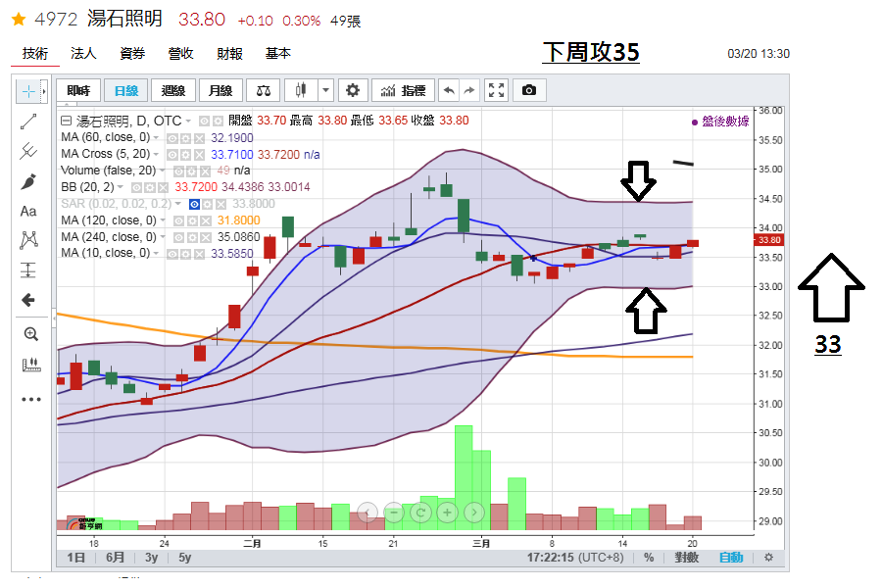Select the trend line drawing tool
This screenshot has height=588, width=882.
[28, 122]
